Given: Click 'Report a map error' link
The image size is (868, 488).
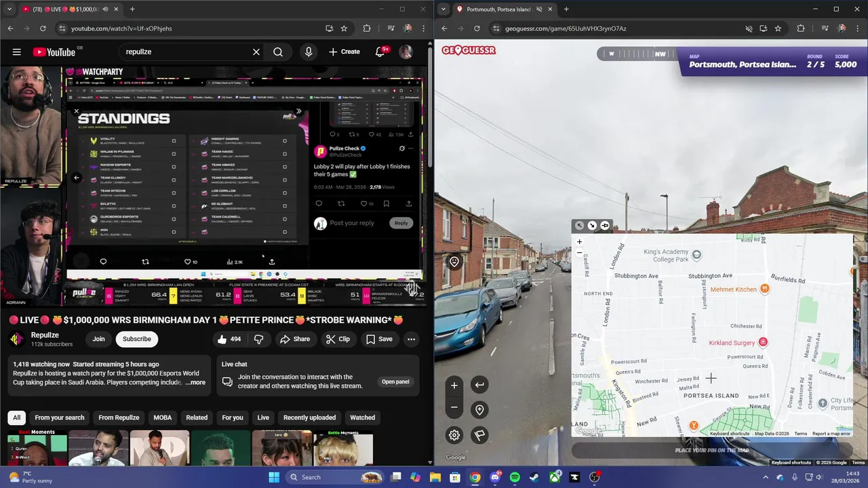Looking at the screenshot, I should (831, 434).
